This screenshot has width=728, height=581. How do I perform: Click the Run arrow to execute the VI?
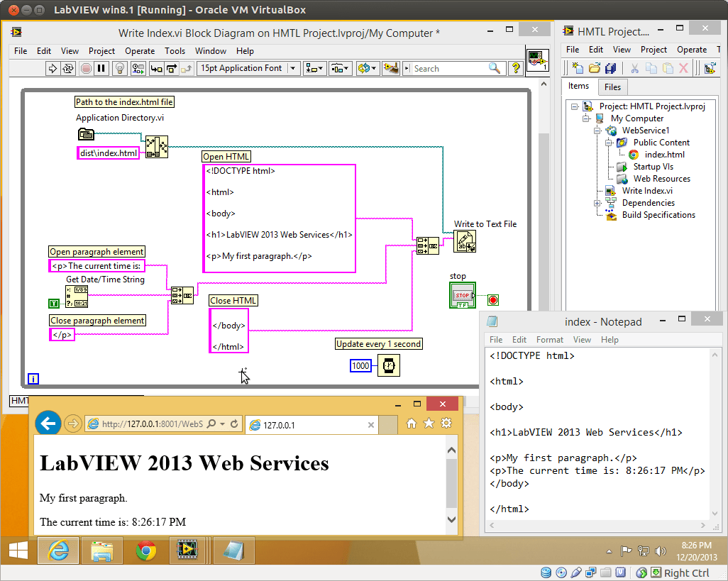(52, 69)
